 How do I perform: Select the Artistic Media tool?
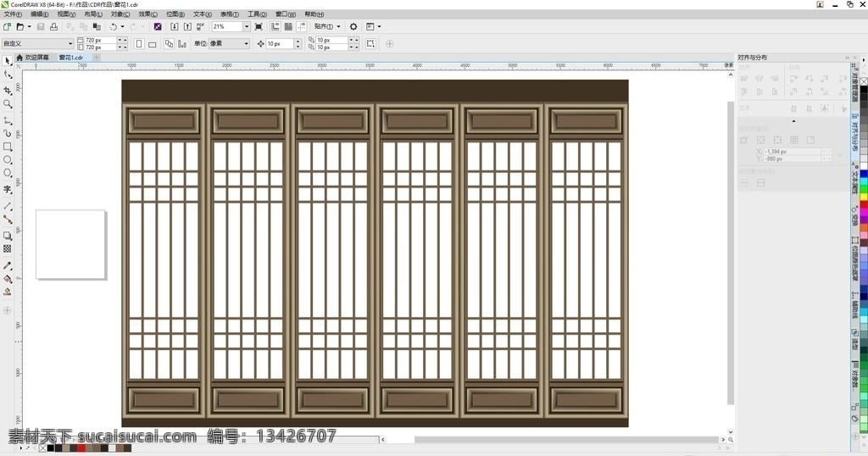point(7,133)
